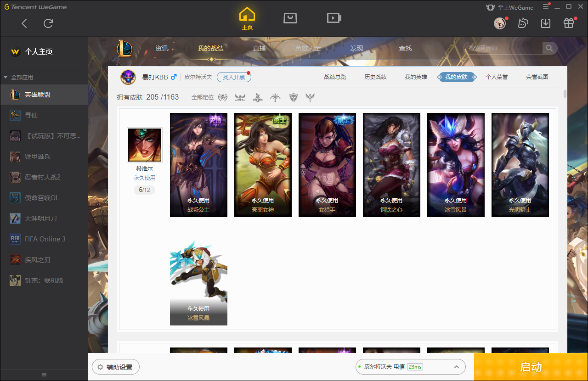Screen dimensions: 588x381
Task: Go to the 主页 home icon
Action: 247,18
